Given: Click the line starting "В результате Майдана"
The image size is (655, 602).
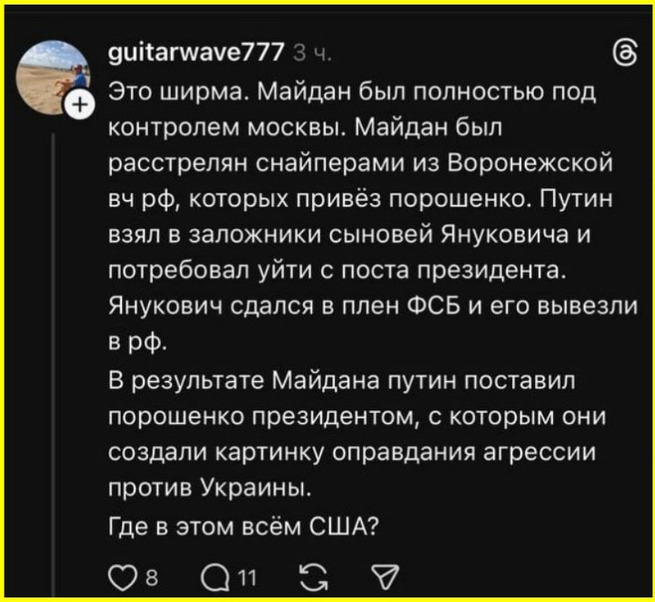Looking at the screenshot, I should [344, 380].
